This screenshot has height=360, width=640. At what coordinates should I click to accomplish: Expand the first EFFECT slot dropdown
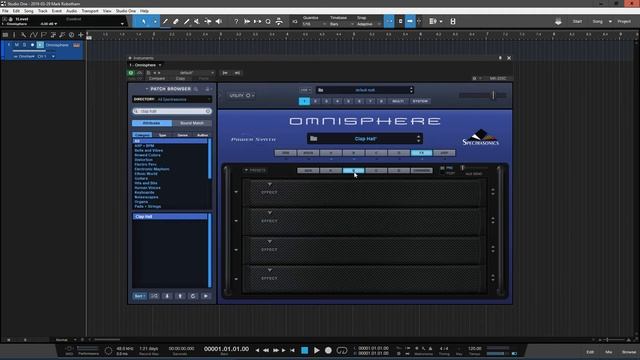pos(269,184)
